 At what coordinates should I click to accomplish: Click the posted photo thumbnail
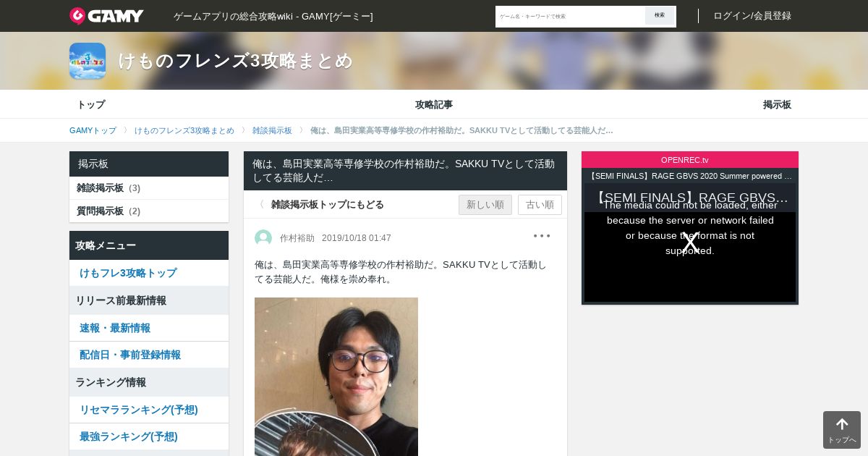tap(336, 376)
